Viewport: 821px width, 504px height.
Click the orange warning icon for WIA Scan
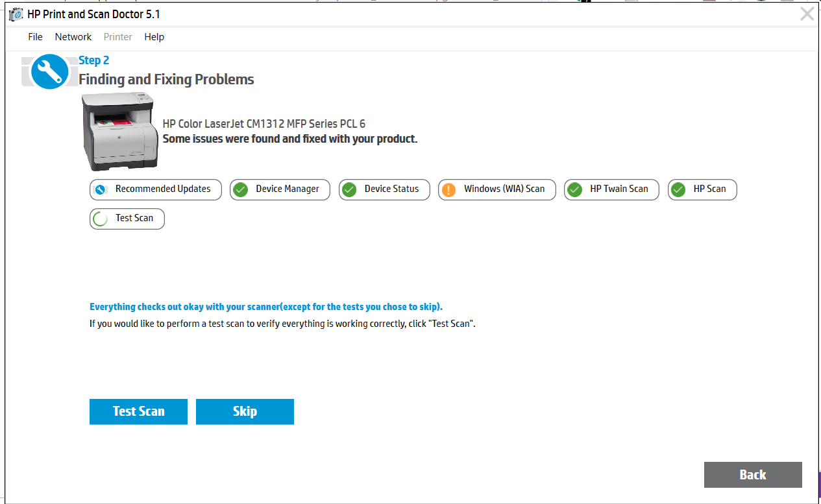[448, 189]
